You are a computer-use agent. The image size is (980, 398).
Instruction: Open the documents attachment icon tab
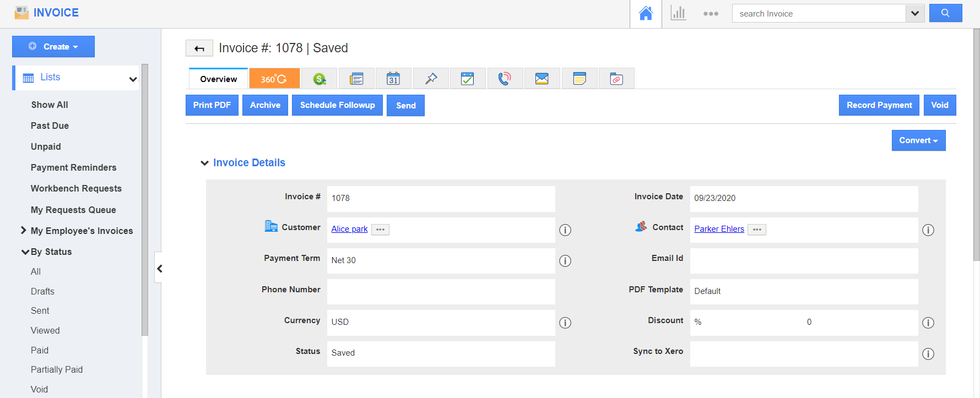[x=616, y=79]
